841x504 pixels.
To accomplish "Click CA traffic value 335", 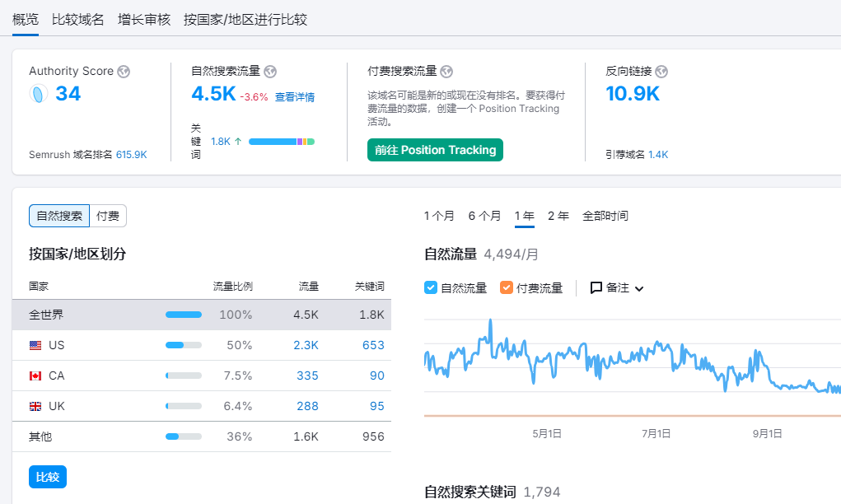I will [307, 376].
